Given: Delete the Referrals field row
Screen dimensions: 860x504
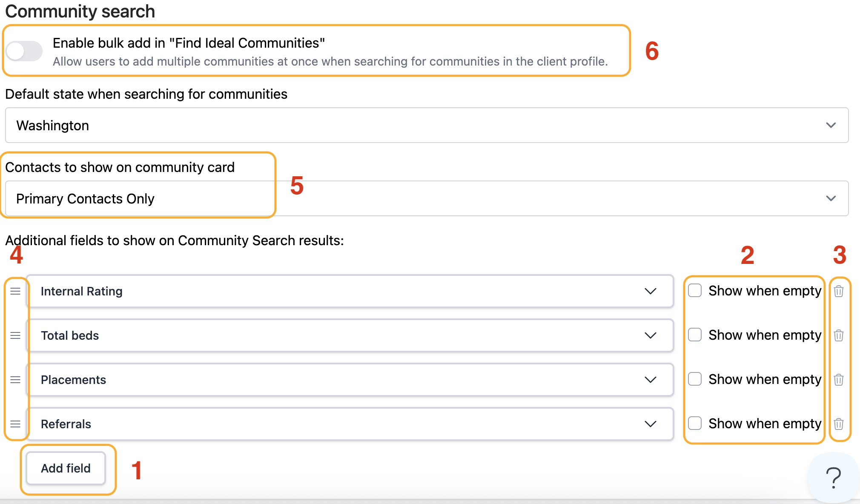Looking at the screenshot, I should click(x=839, y=424).
